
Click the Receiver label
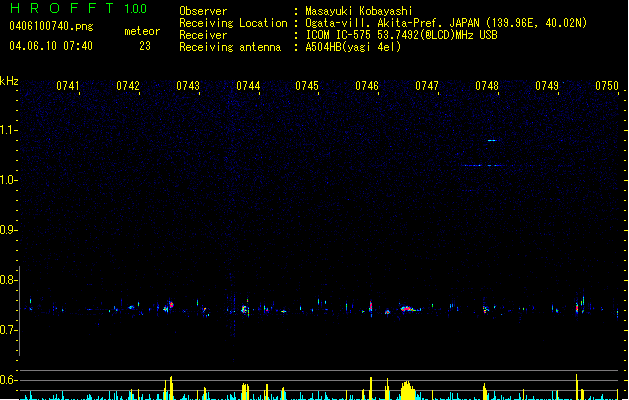pyautogui.click(x=203, y=35)
